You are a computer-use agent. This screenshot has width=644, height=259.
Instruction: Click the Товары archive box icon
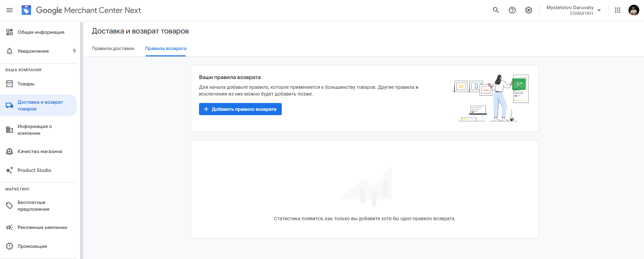coord(9,84)
